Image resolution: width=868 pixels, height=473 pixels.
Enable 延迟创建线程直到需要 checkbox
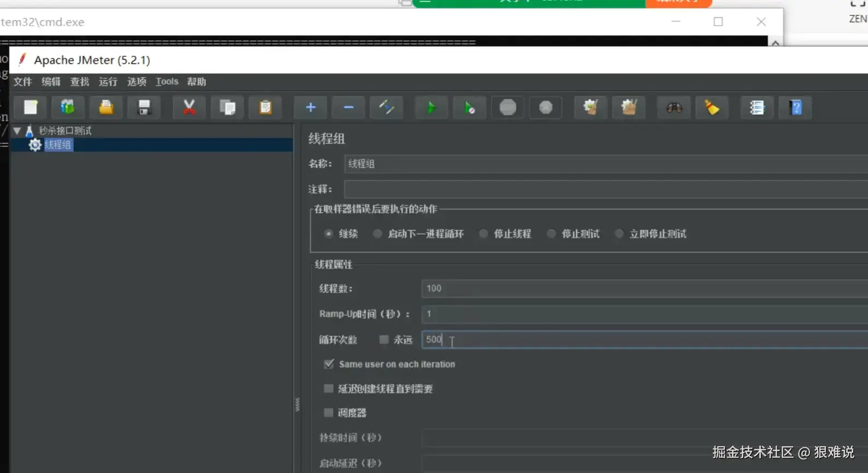coord(328,388)
